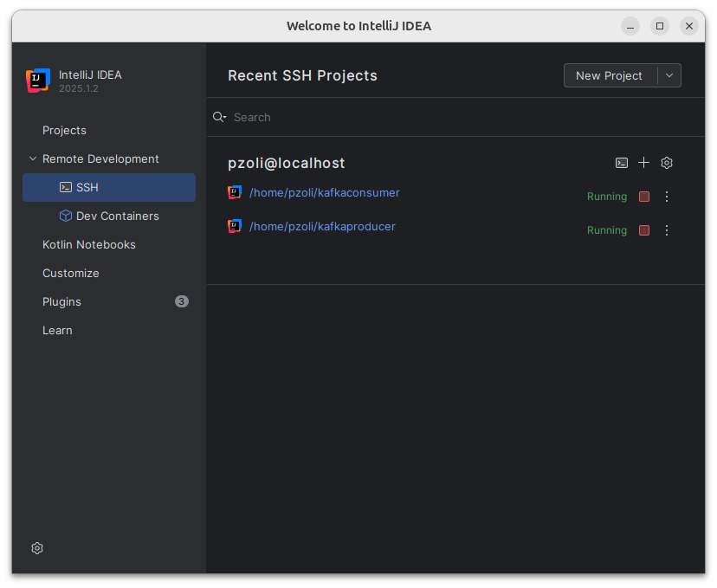The width and height of the screenshot is (717, 588).
Task: Open more options for kafkaconsumer project
Action: point(667,197)
